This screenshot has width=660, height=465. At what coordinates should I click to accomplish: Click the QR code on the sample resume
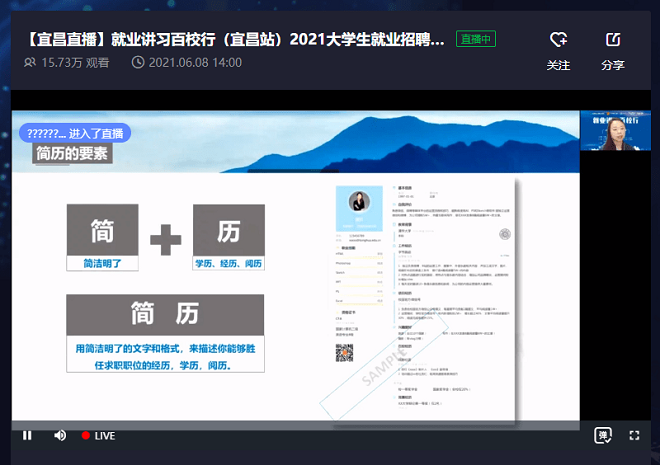coord(345,352)
